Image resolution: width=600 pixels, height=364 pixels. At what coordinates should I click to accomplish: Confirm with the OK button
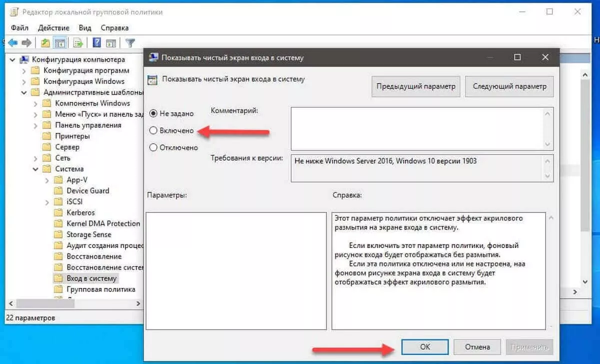click(425, 346)
